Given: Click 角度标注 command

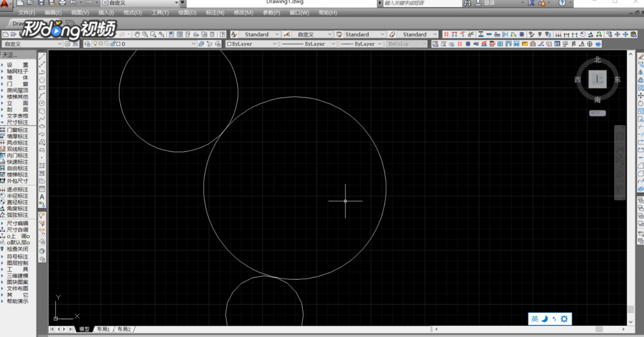Looking at the screenshot, I should (x=17, y=209).
